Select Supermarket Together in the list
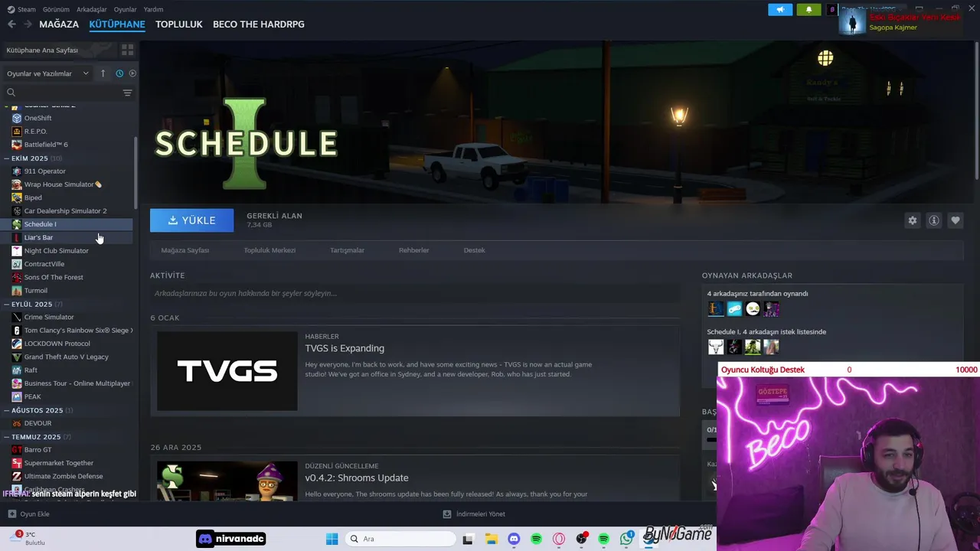 click(x=58, y=463)
